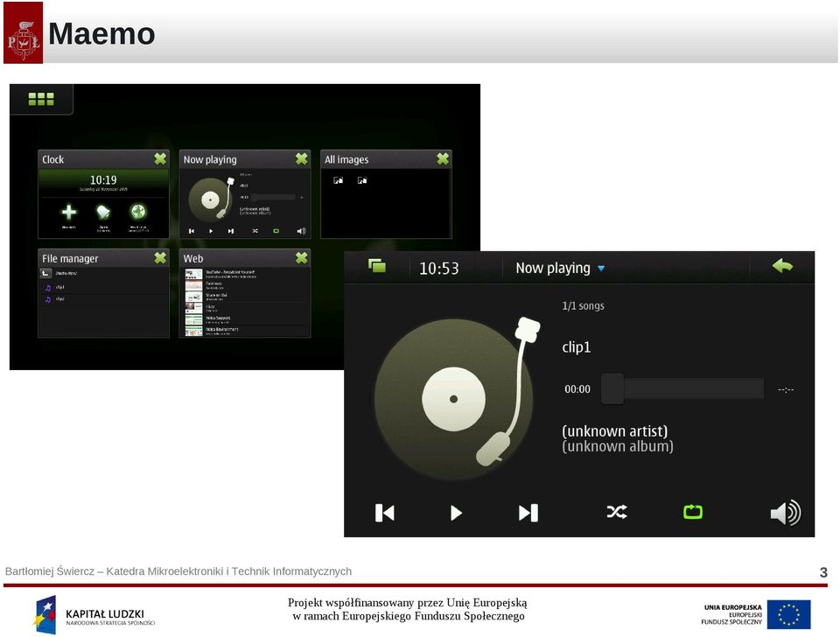Click the Kapitał Ludzki logo in the footer
840x637 pixels.
coord(94,614)
